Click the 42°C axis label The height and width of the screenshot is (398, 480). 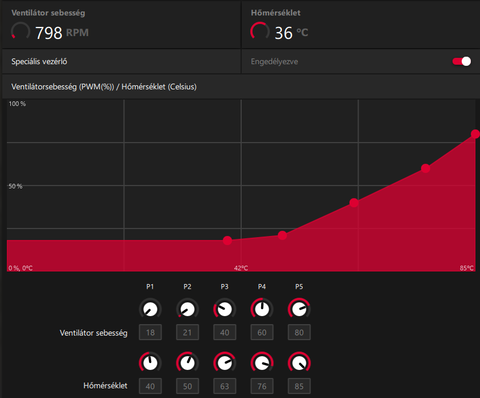pos(241,268)
